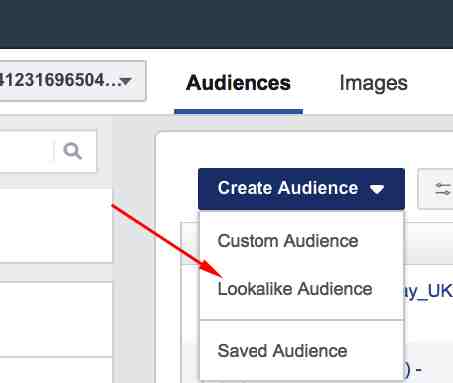Open the account ID dropdown arrow

(x=126, y=81)
